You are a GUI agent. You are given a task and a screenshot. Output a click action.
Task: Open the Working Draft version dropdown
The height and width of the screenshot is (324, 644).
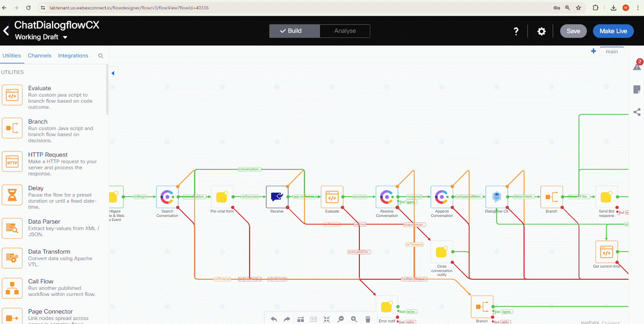click(x=41, y=37)
